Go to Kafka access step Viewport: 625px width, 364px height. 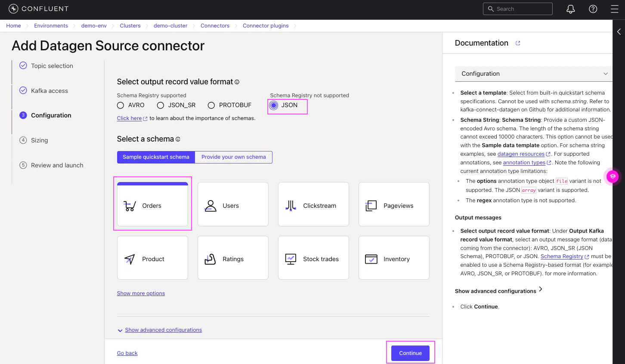50,91
